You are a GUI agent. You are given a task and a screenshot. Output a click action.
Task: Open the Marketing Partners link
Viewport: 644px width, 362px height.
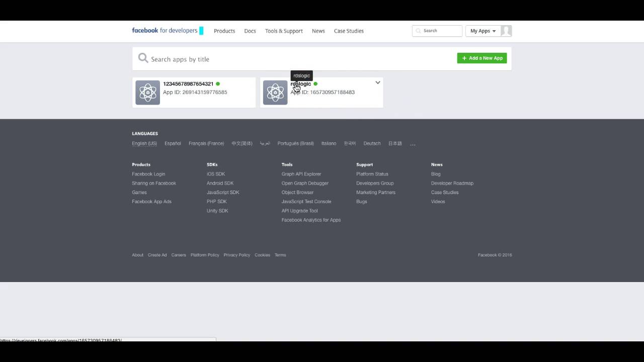click(x=376, y=193)
